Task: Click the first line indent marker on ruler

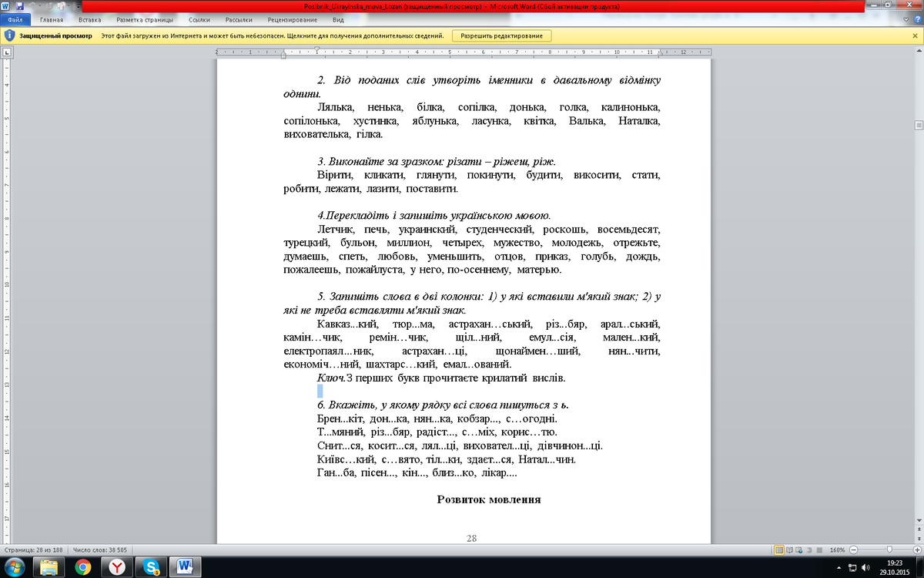Action: (x=317, y=49)
